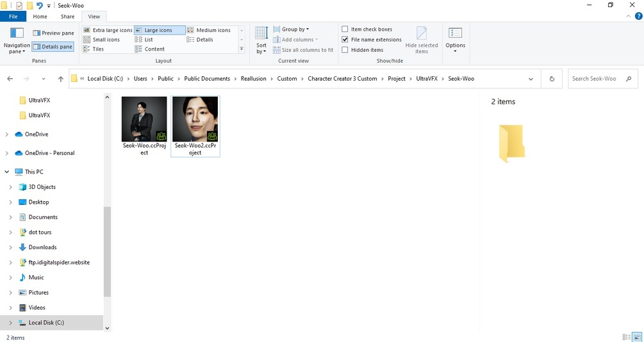Refresh the current folder

click(552, 79)
